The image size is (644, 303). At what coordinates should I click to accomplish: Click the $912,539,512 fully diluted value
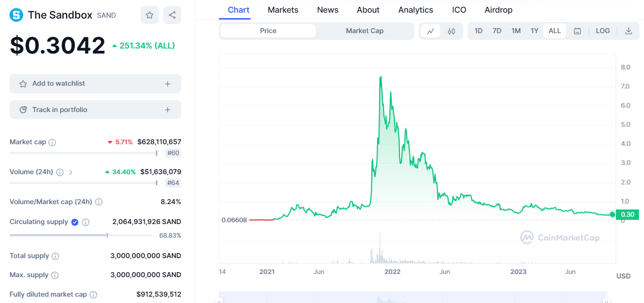click(159, 295)
